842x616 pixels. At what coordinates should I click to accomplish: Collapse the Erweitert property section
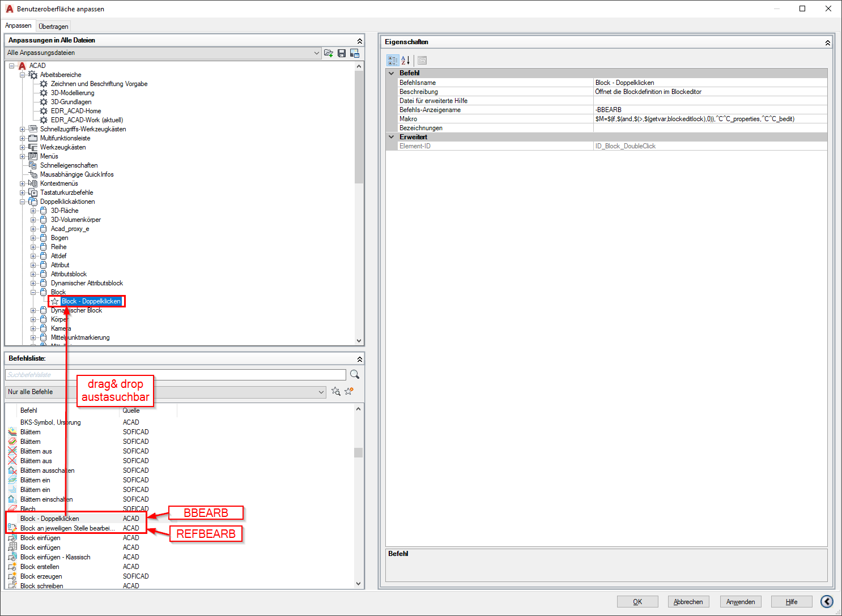click(392, 137)
